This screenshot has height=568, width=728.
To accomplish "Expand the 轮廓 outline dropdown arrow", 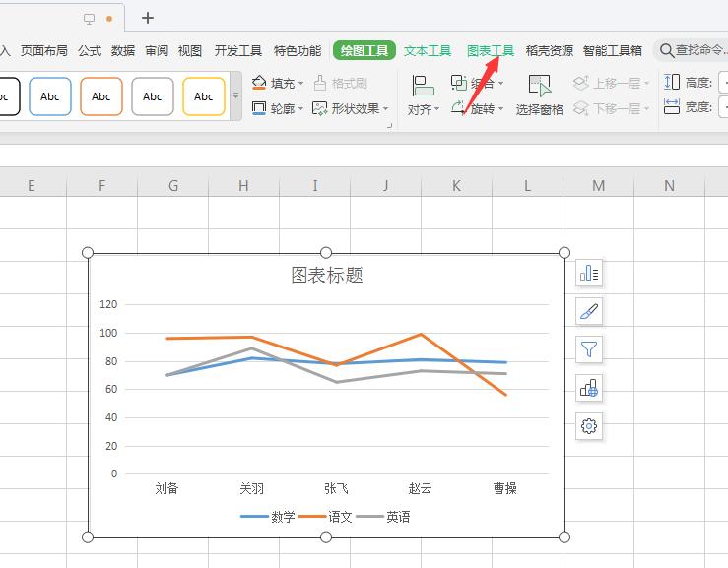I will (x=300, y=109).
